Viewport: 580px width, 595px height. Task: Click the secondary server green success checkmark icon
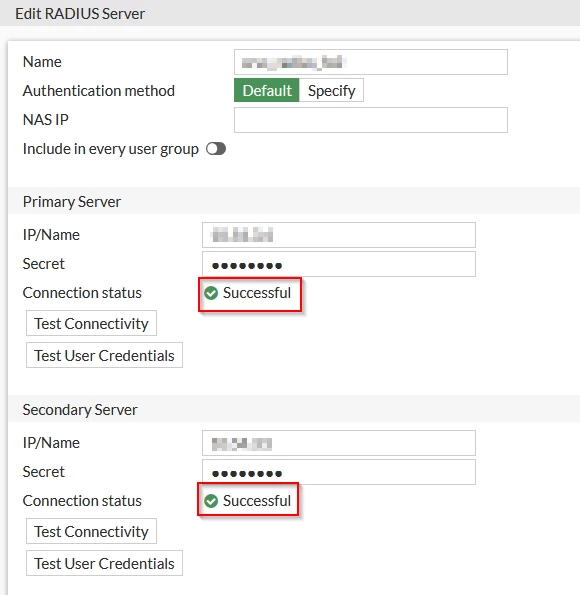tap(211, 501)
